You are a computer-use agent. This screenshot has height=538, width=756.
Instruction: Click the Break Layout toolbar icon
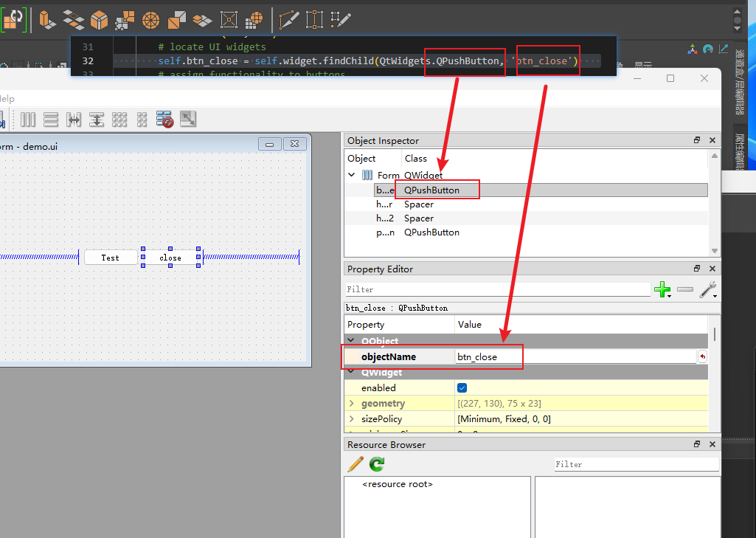pos(164,120)
